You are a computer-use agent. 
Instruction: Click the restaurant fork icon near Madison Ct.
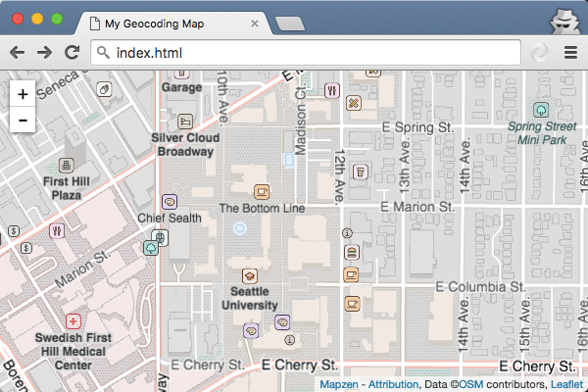(332, 90)
